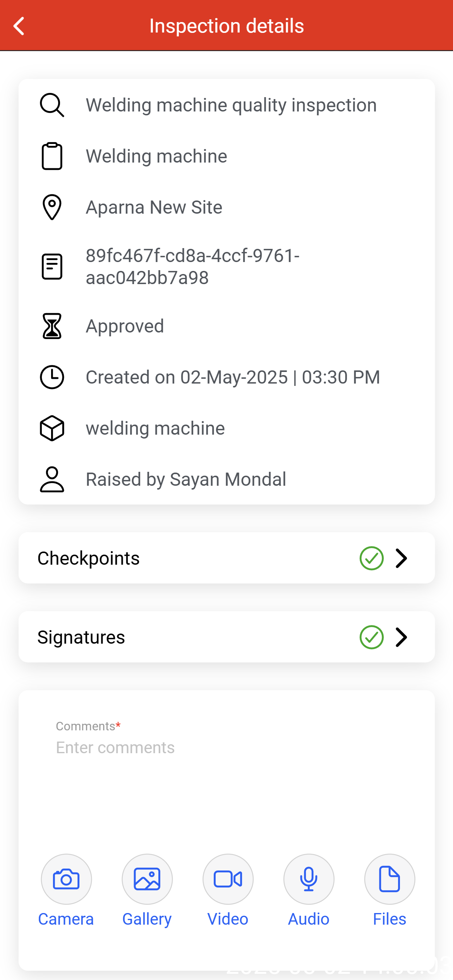The height and width of the screenshot is (980, 453).
Task: Tap the inspection ID 89fc467f text
Action: point(192,267)
